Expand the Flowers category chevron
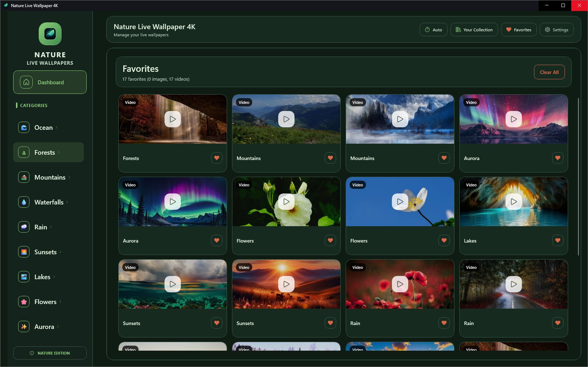Viewport: 588px width, 367px height. coord(60,302)
